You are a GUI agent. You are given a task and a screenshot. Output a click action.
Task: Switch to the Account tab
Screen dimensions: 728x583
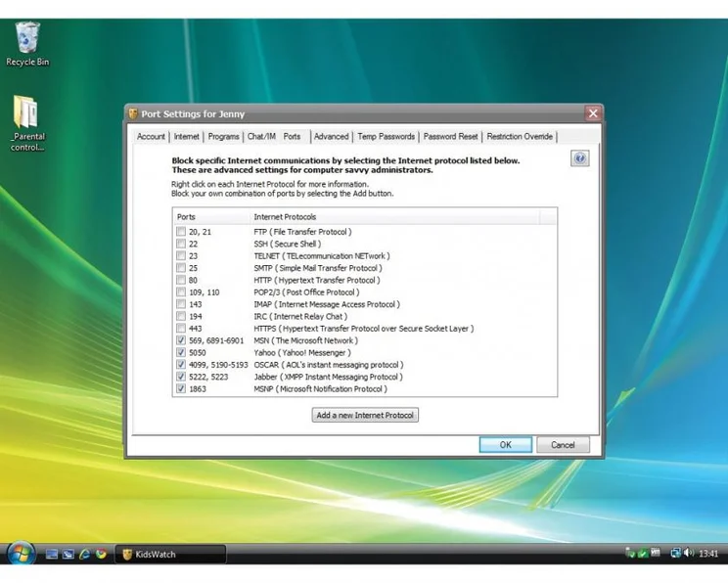(151, 137)
